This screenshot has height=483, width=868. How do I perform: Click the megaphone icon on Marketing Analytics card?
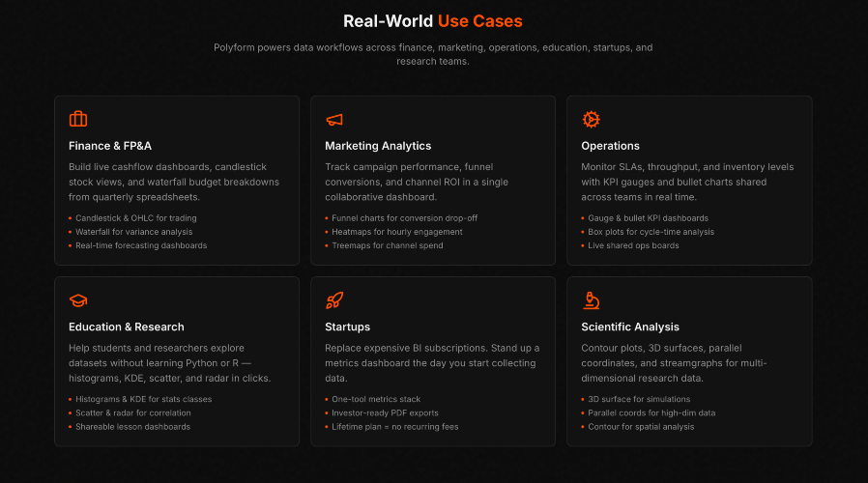(334, 120)
